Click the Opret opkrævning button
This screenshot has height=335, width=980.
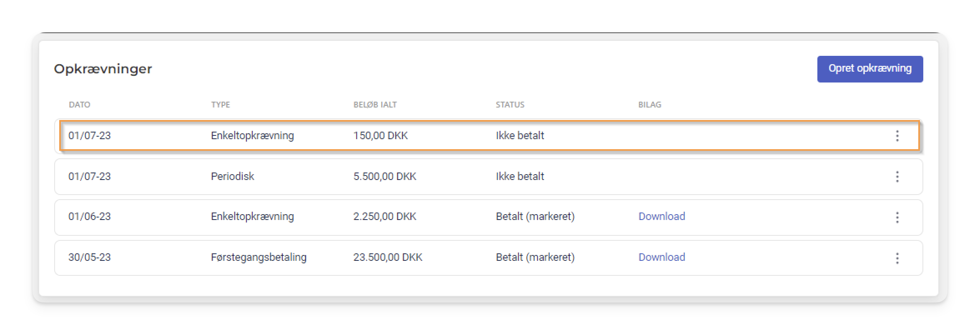(x=870, y=69)
